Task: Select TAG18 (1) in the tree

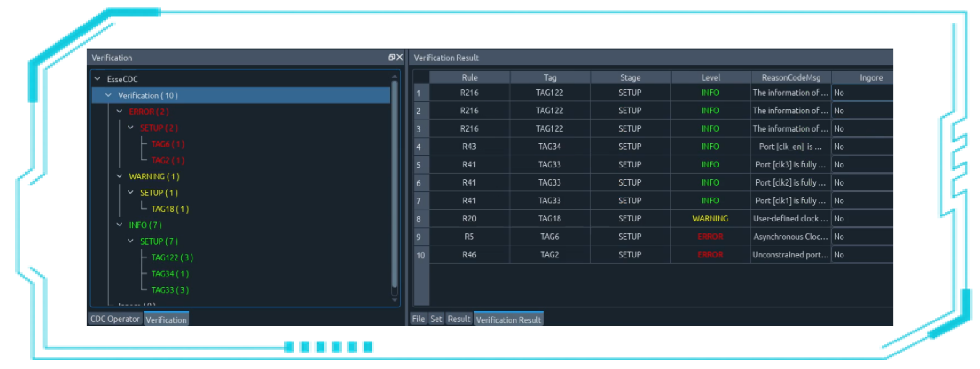Action: [x=170, y=209]
